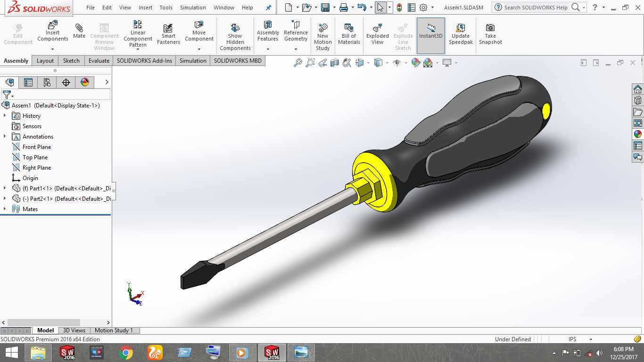Open Custom Properties icon in task pane

(638, 146)
